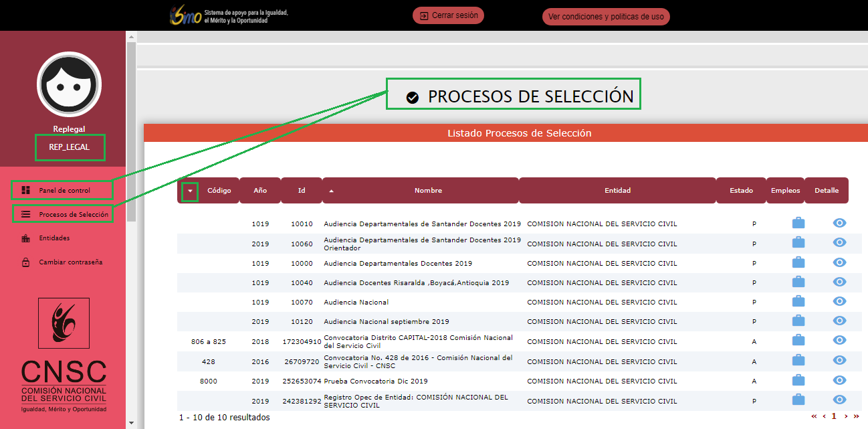Show details for Audiencia Docentes Risaralda row

pos(839,282)
